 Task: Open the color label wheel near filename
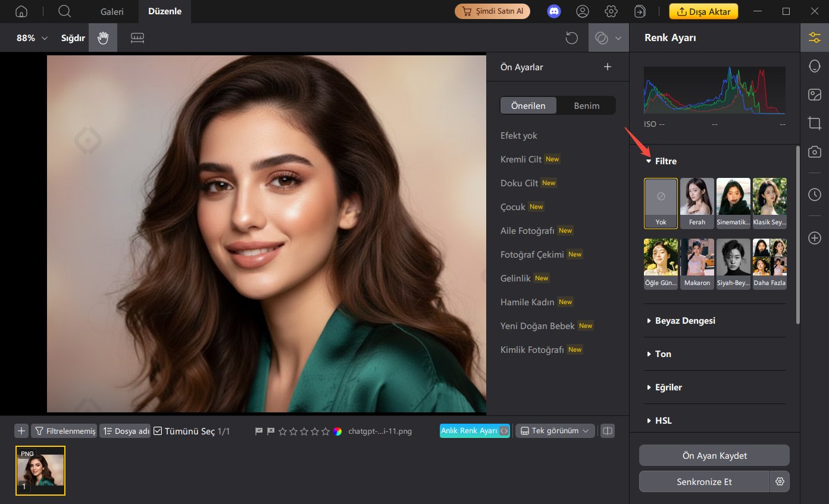point(337,431)
